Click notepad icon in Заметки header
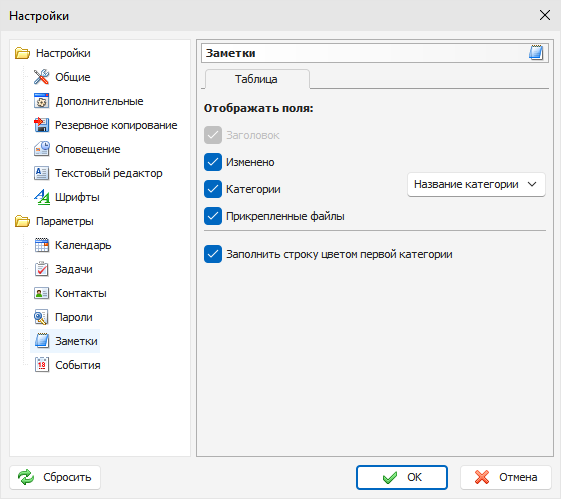This screenshot has height=499, width=561. (x=536, y=53)
